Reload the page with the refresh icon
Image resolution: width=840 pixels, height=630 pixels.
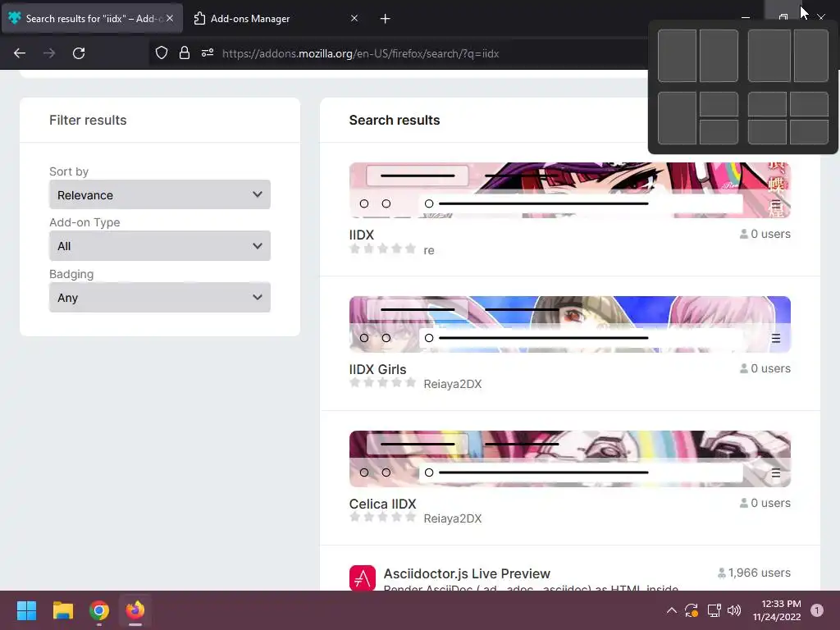[x=79, y=53]
